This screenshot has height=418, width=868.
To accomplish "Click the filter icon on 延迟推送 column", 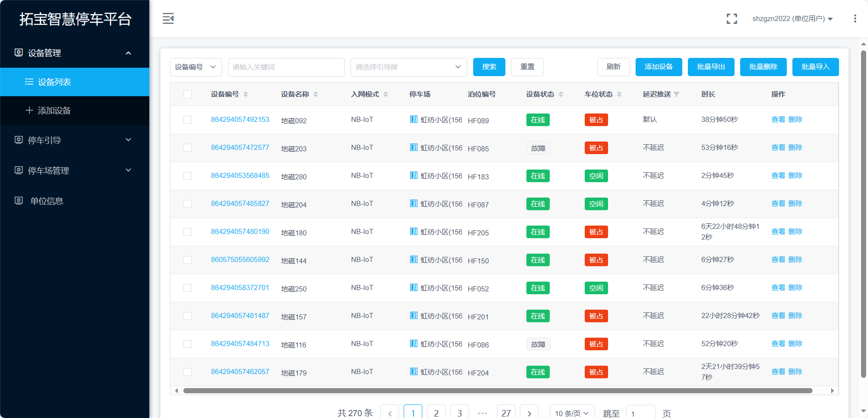I will 677,94.
